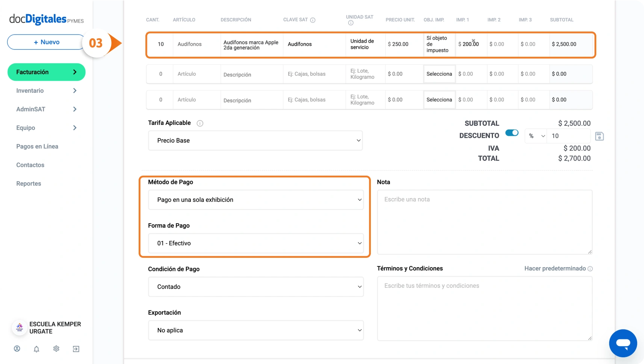644x364 pixels.
Task: Open the AdminSAT section
Action: coord(31,109)
